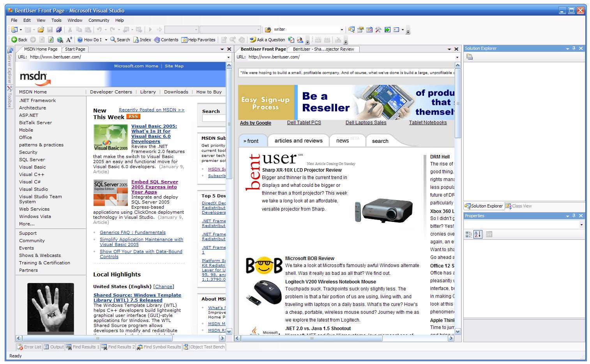Open the Error List bottom tab
This screenshot has height=364, width=590.
29,347
